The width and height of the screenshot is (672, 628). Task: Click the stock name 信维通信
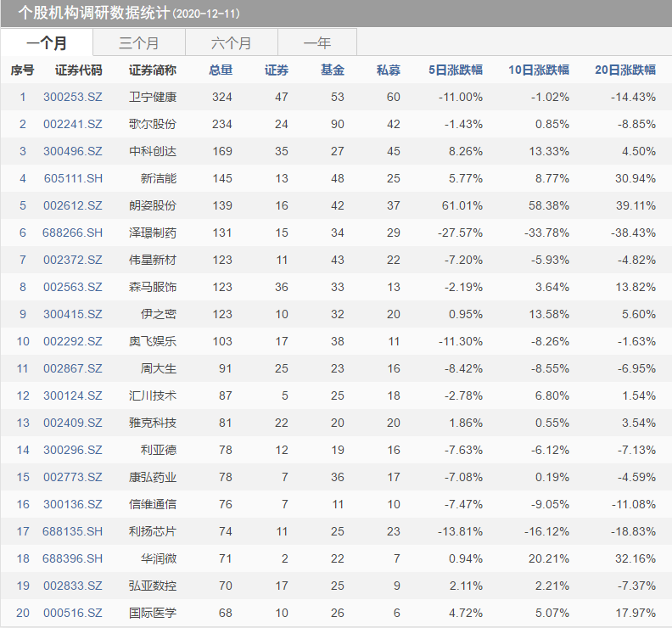(153, 504)
